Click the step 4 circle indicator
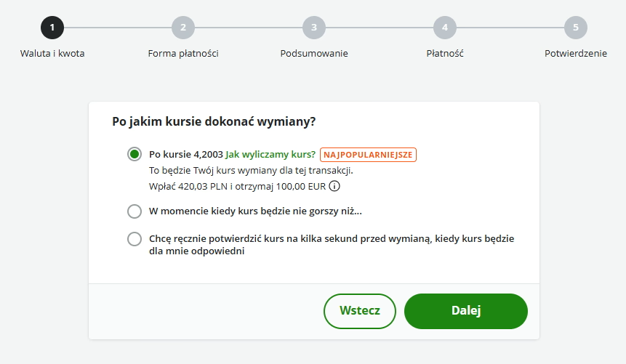 click(445, 28)
